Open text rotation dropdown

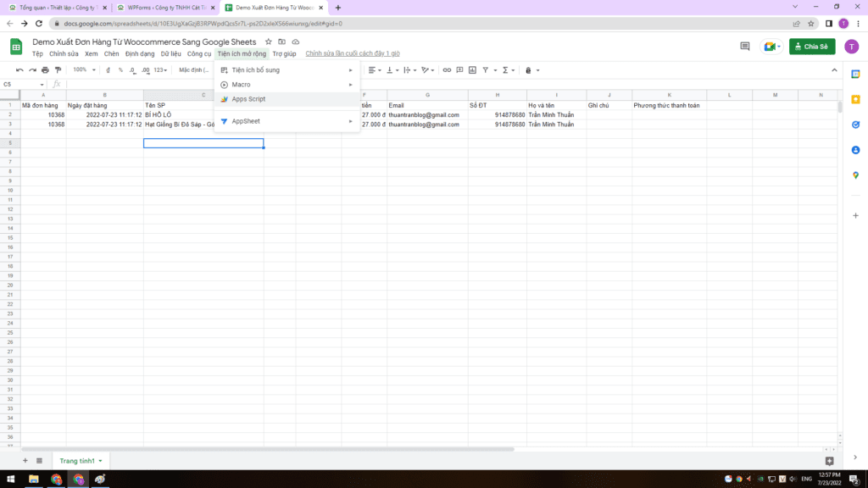point(428,70)
